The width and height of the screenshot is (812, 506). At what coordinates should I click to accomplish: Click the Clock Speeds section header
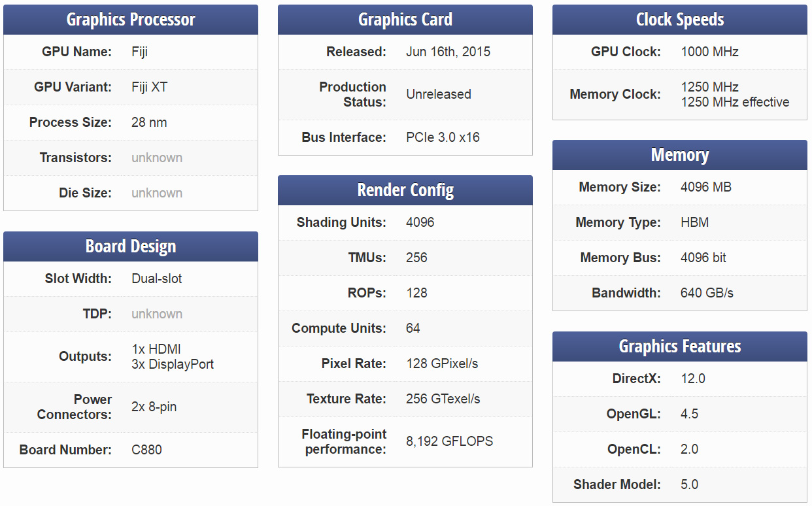coord(680,20)
